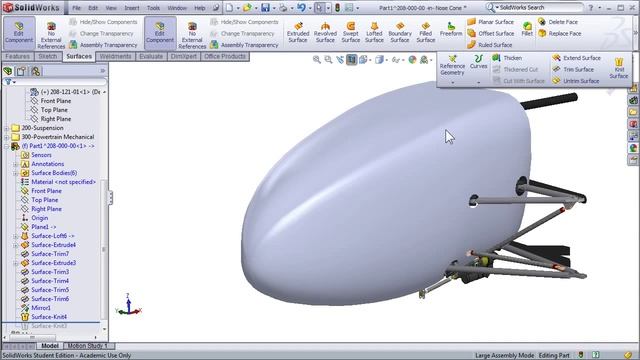Save the document with the floppy icon

coord(265,8)
